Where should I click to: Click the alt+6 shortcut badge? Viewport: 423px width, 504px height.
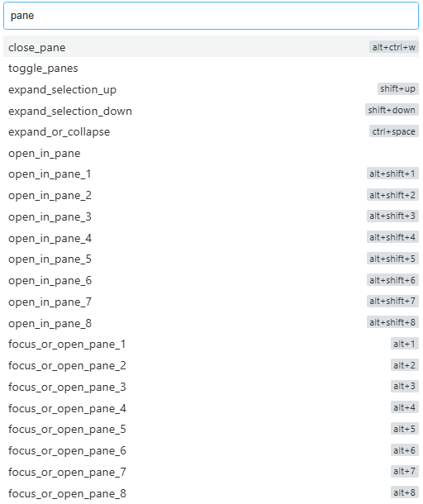[x=404, y=450]
